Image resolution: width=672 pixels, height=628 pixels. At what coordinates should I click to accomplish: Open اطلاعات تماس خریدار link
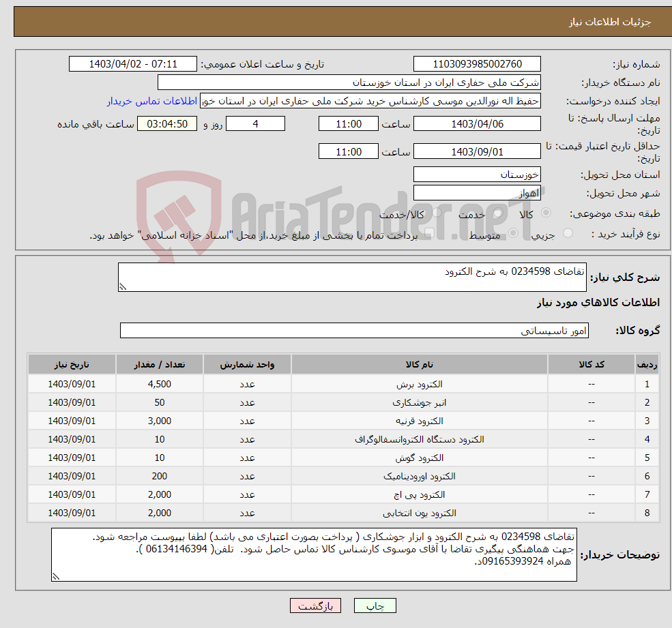[x=151, y=101]
